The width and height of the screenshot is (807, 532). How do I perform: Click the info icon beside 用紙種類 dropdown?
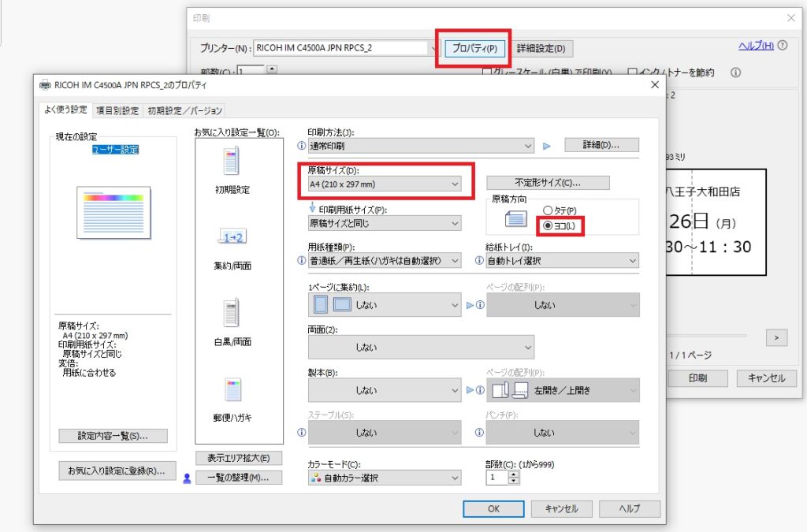(301, 261)
